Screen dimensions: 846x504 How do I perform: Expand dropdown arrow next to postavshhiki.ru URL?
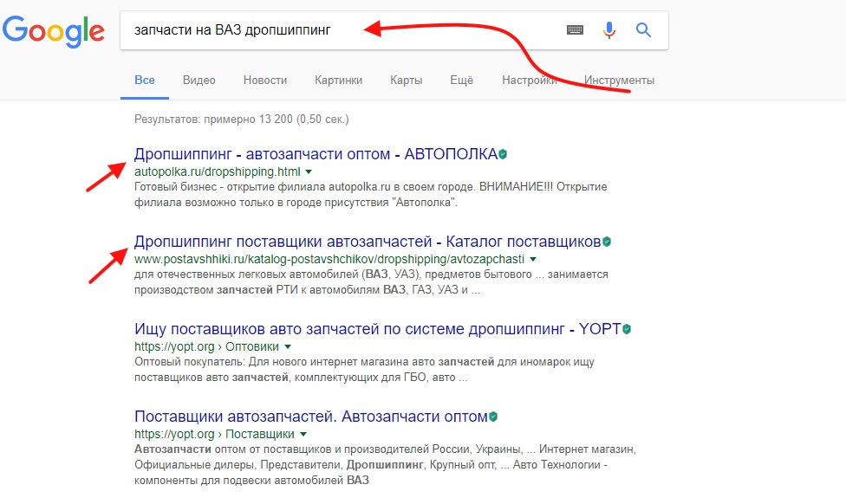pos(533,259)
